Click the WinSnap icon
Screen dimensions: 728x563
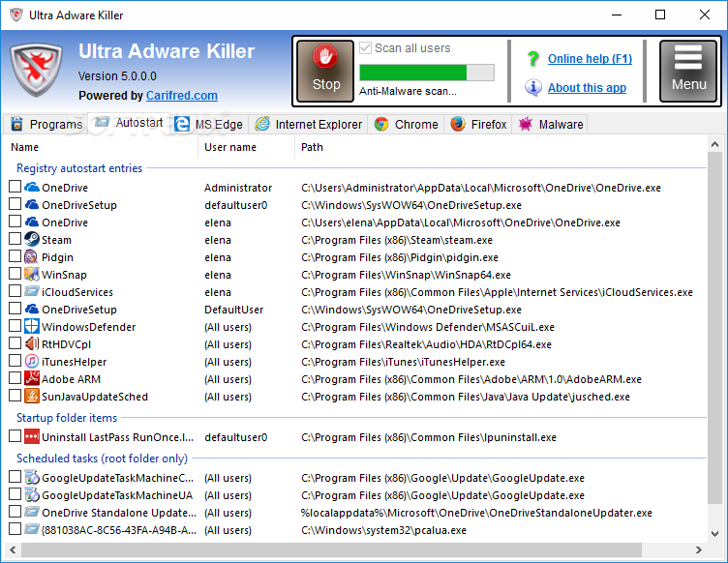[x=32, y=274]
